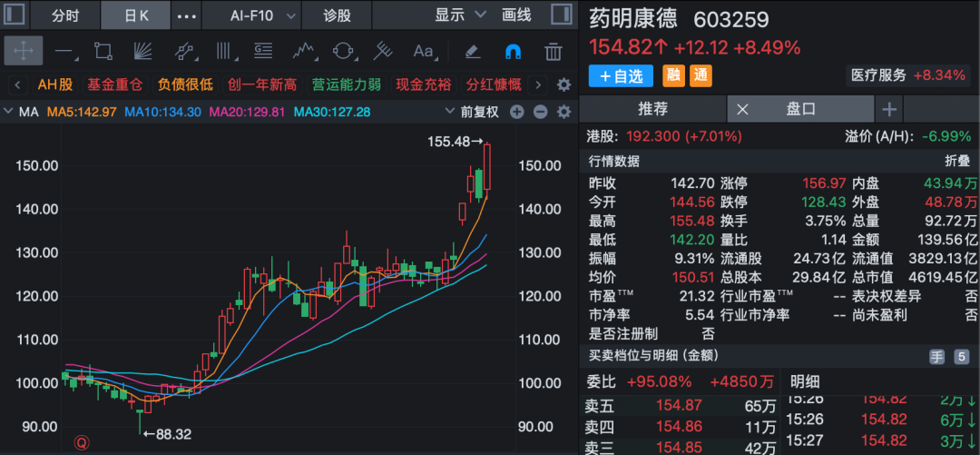Collapse 行情数据 section via 折叠
980x455 pixels.
[x=957, y=161]
